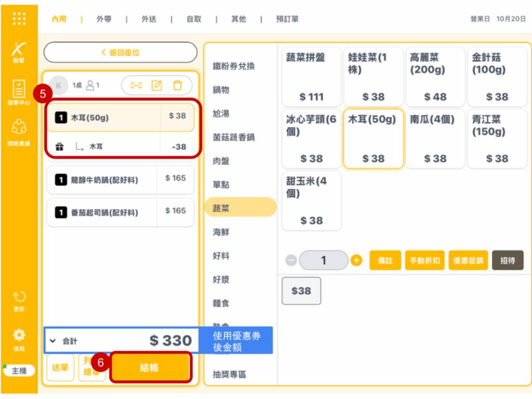
Task: Select the 蔬菜拼盤 $111 item tile
Action: point(312,76)
